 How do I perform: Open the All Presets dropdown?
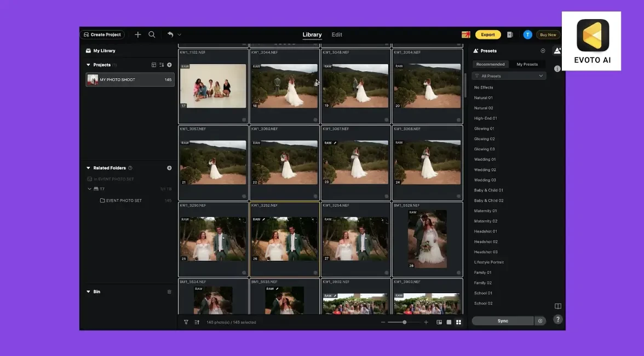(509, 76)
